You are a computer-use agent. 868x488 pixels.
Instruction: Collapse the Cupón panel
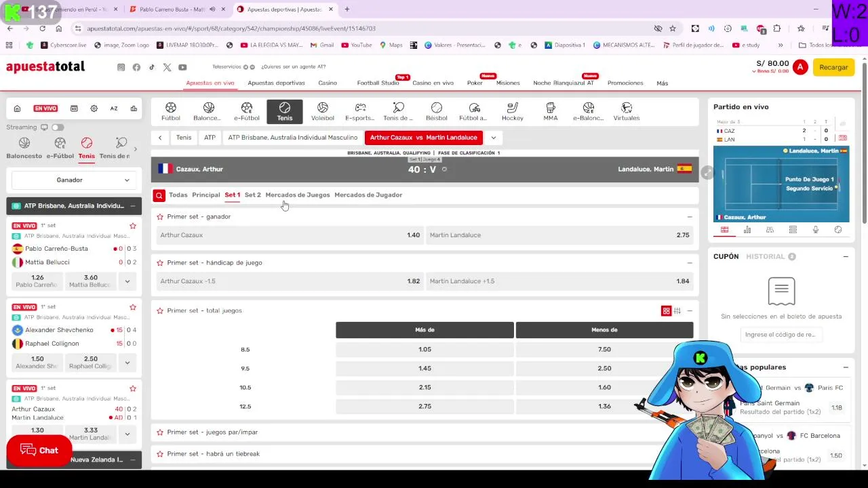coord(846,257)
